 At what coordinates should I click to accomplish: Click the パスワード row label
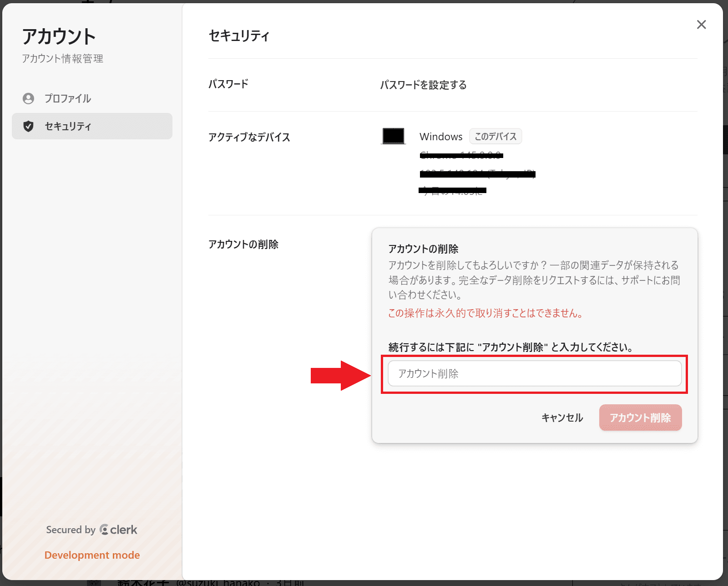tap(228, 84)
